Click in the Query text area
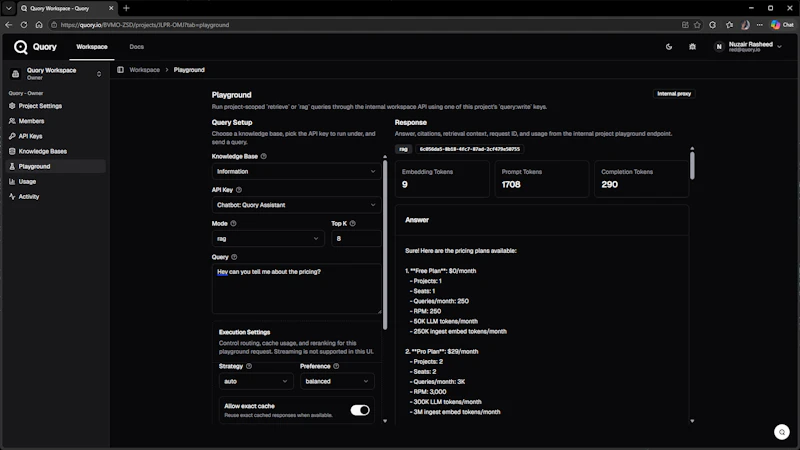Viewport: 800px width, 450px height. [296, 289]
